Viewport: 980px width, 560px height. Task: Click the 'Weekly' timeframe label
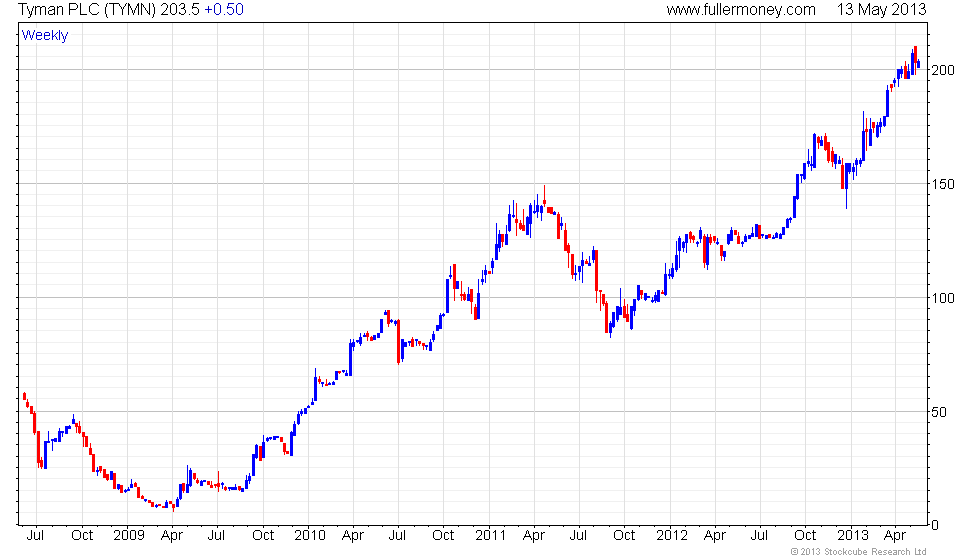tap(45, 35)
